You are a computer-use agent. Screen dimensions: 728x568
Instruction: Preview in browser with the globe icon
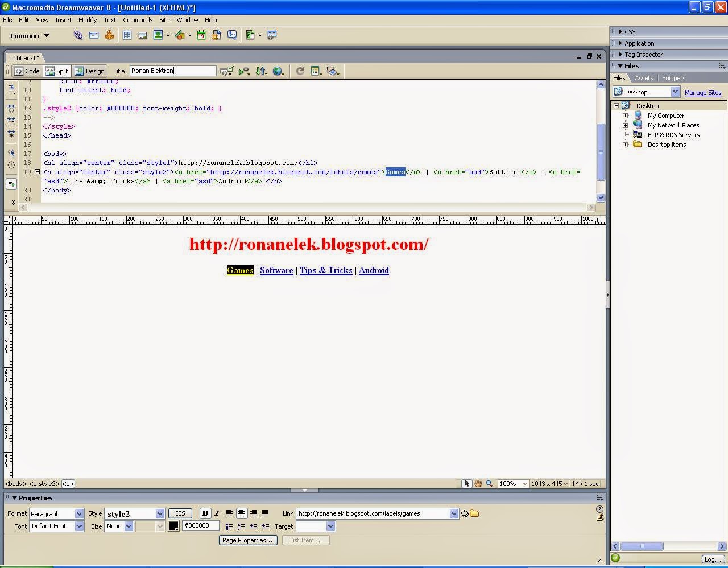pos(278,71)
